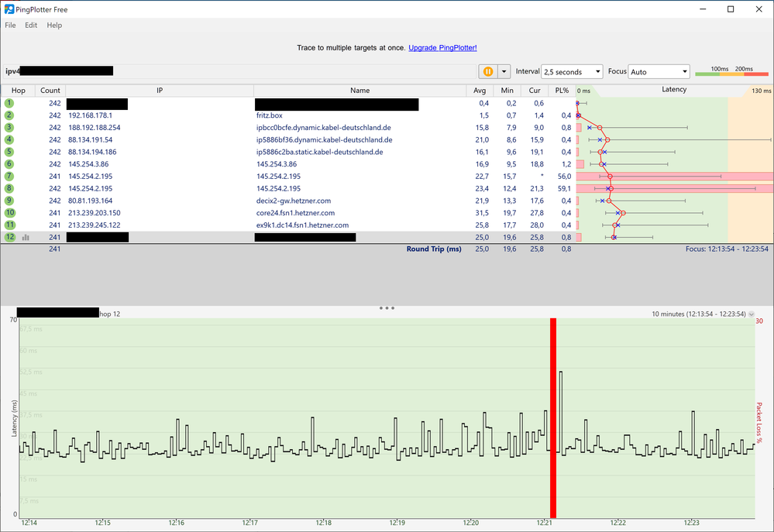This screenshot has width=774, height=532.
Task: Click the IP column header
Action: point(160,91)
